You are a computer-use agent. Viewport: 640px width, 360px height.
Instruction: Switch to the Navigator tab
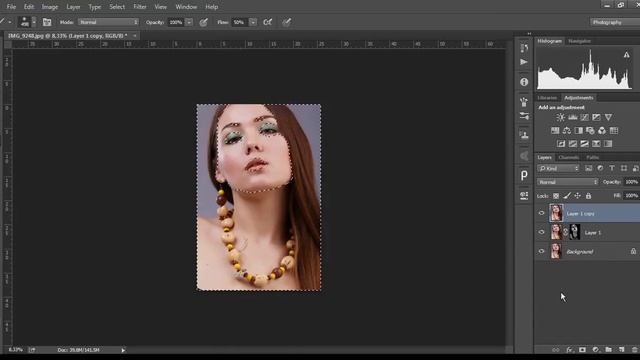point(579,41)
